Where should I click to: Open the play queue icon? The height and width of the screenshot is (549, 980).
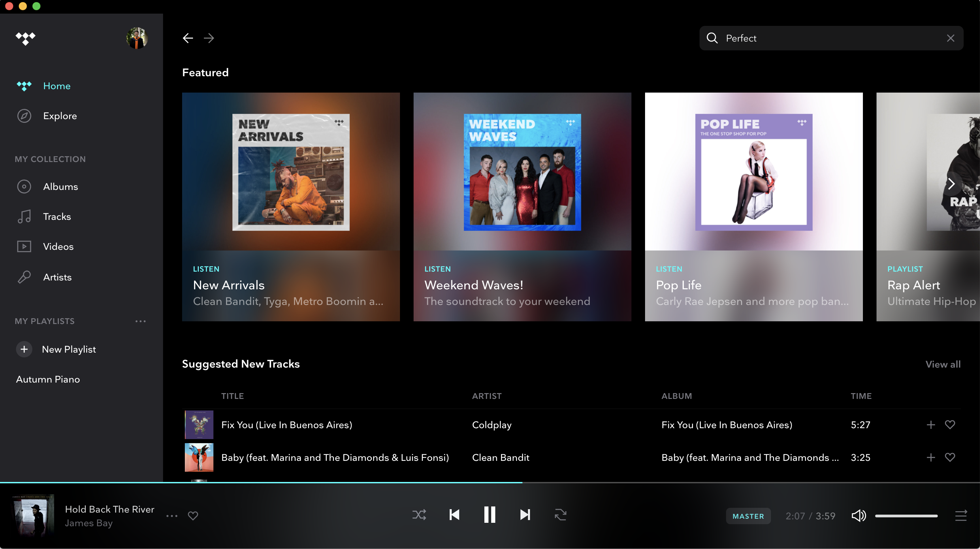tap(961, 516)
